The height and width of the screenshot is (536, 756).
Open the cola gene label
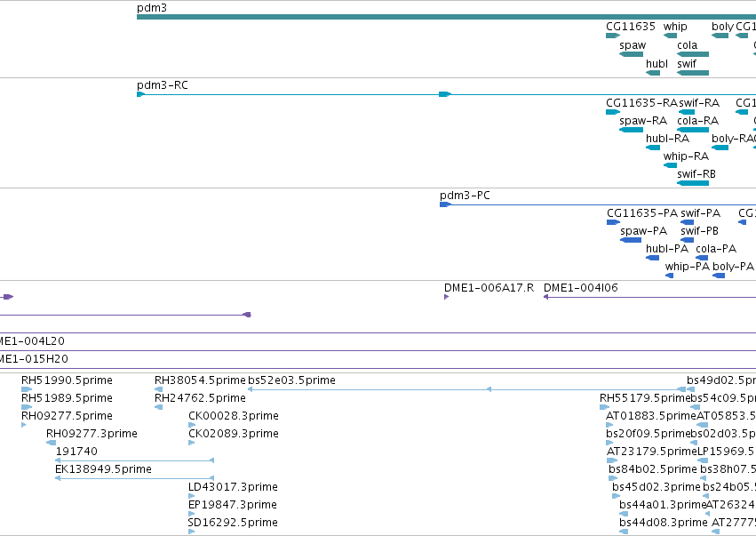[x=687, y=45]
